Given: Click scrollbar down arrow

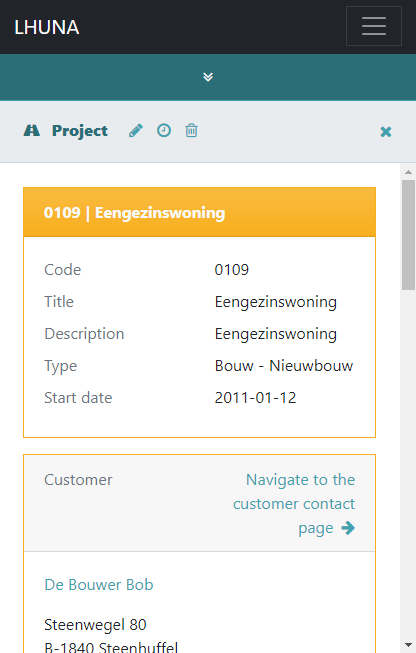Looking at the screenshot, I should (409, 646).
